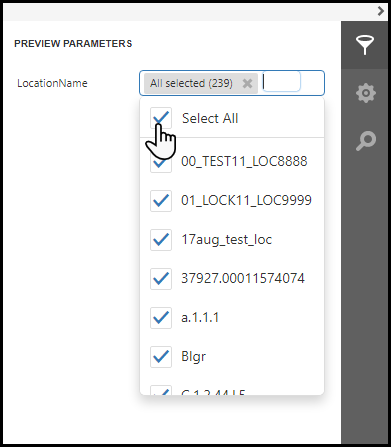
Task: Open the filter parameters panel icon
Action: pos(365,45)
